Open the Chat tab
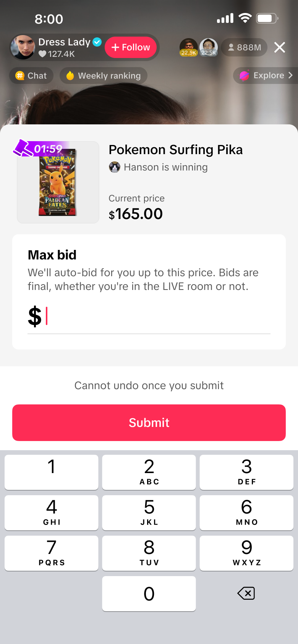298x644 pixels. tap(31, 76)
